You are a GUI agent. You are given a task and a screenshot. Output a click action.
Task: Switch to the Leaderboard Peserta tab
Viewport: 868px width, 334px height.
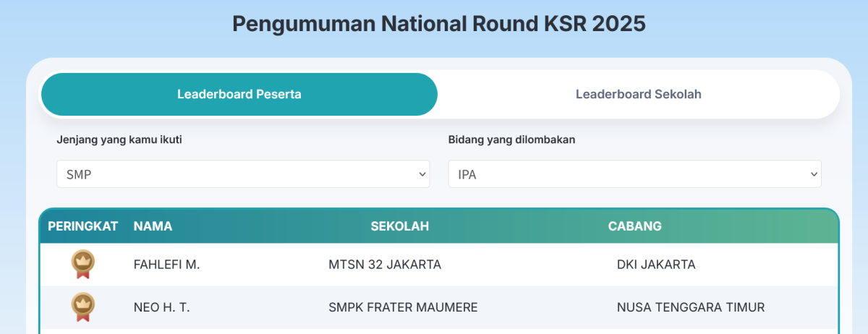click(239, 94)
